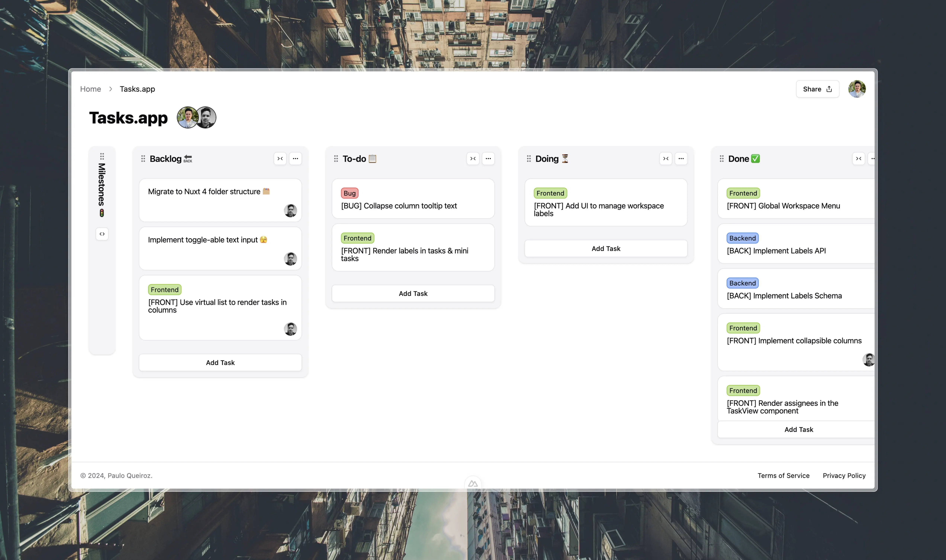Image resolution: width=946 pixels, height=560 pixels.
Task: Collapse the Done column
Action: coord(858,158)
